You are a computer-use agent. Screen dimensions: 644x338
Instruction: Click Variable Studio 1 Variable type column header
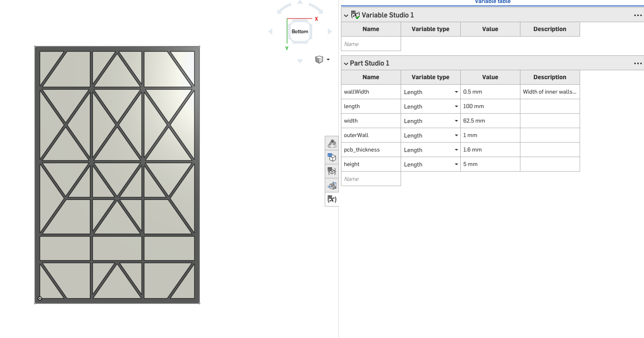(x=430, y=29)
